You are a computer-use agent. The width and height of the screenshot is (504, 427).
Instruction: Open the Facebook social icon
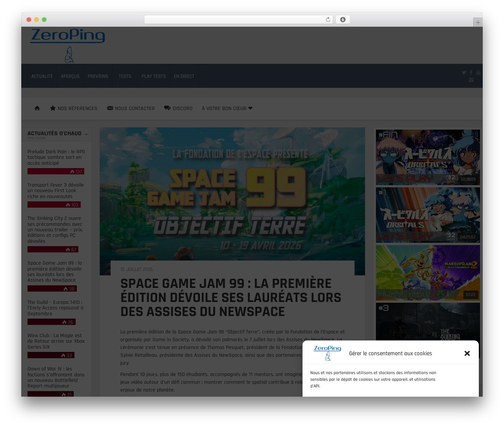tap(471, 72)
